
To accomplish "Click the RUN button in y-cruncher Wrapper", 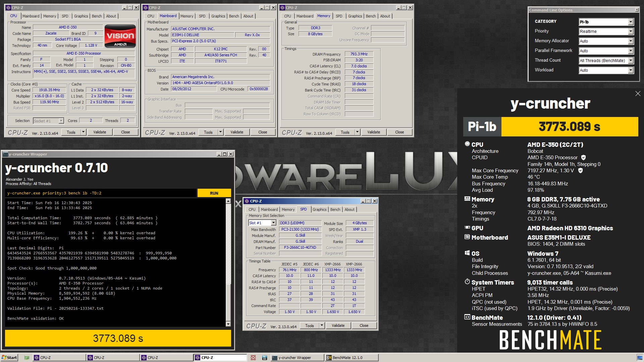I will (x=214, y=193).
